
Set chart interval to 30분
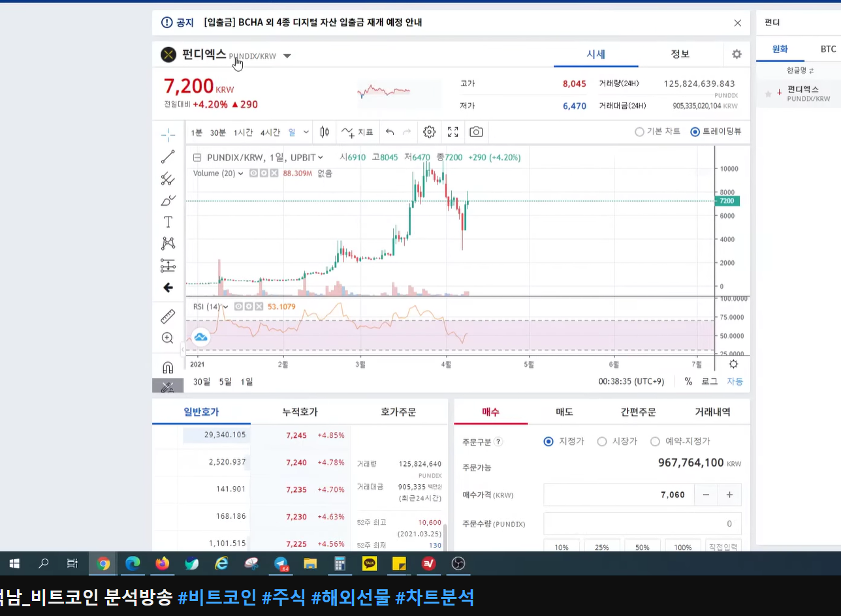click(x=218, y=132)
